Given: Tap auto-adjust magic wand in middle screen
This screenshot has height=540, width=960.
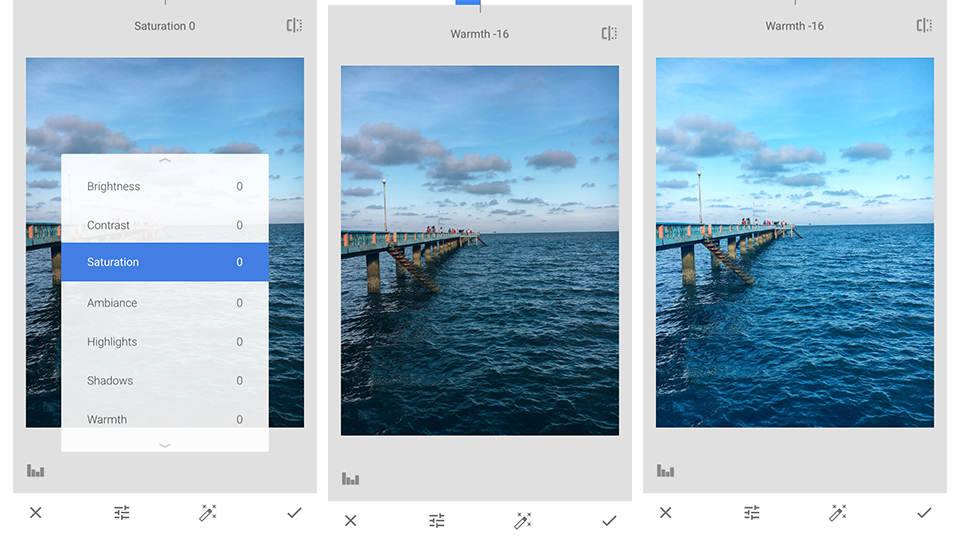Looking at the screenshot, I should coord(523,520).
